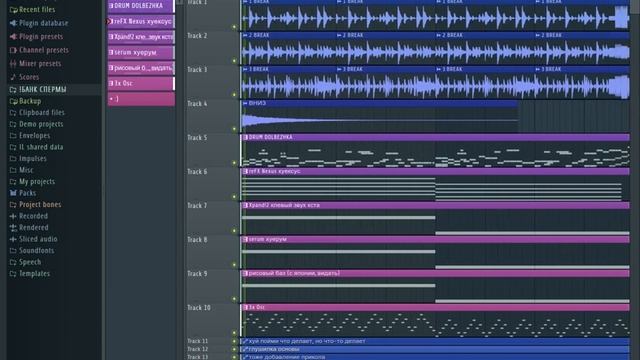Viewport: 640px width, 360px height.
Task: Click the audio icon of the leftmost 3 BREAK clip
Action: coord(245,69)
